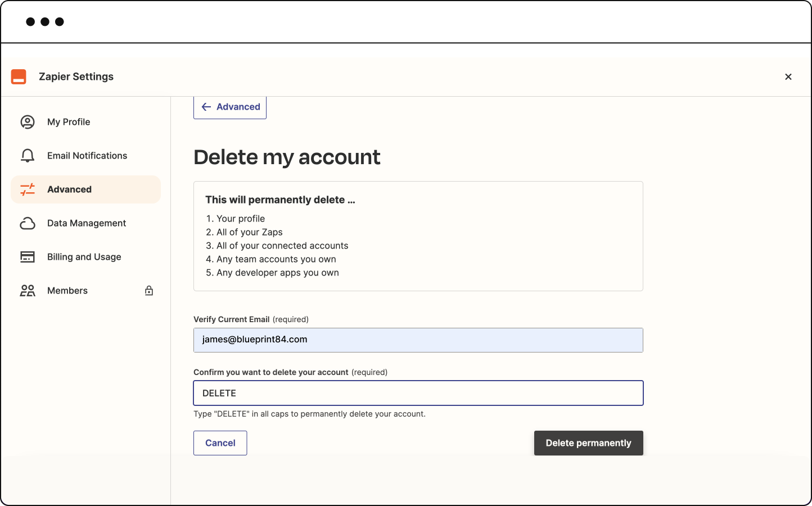Click 'Any team accounts you own' text

(276, 259)
